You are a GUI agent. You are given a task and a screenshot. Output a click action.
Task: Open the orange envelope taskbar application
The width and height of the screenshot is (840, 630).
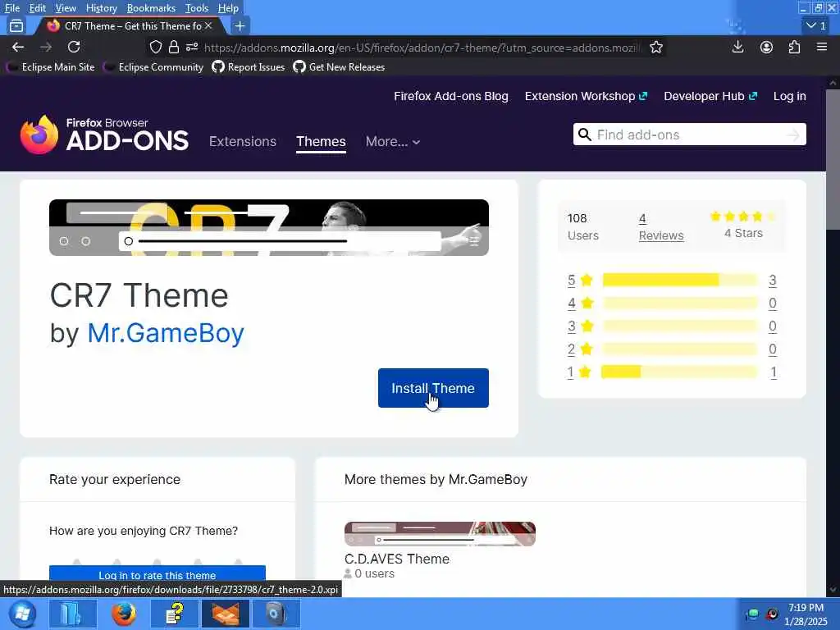pyautogui.click(x=226, y=614)
